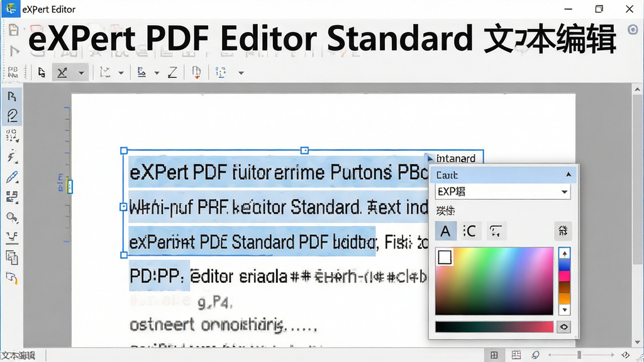
Task: Toggle the eye button beside gradient bar
Action: tap(564, 327)
